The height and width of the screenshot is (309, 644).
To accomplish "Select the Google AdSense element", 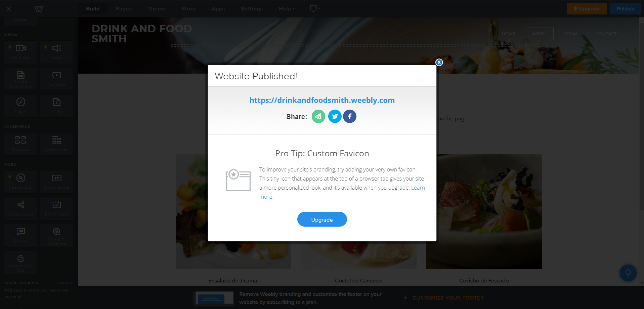I will [56, 235].
